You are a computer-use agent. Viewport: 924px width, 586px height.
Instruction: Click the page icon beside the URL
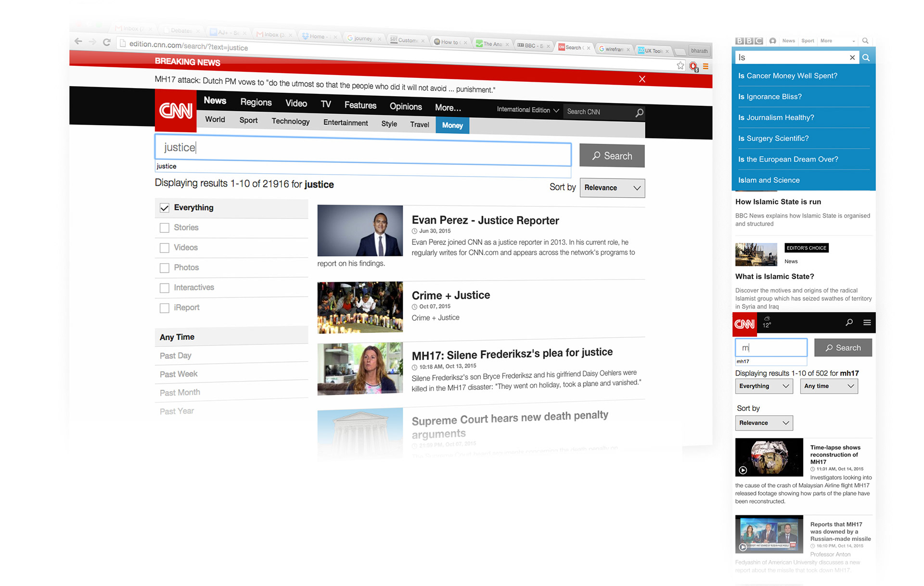[122, 43]
